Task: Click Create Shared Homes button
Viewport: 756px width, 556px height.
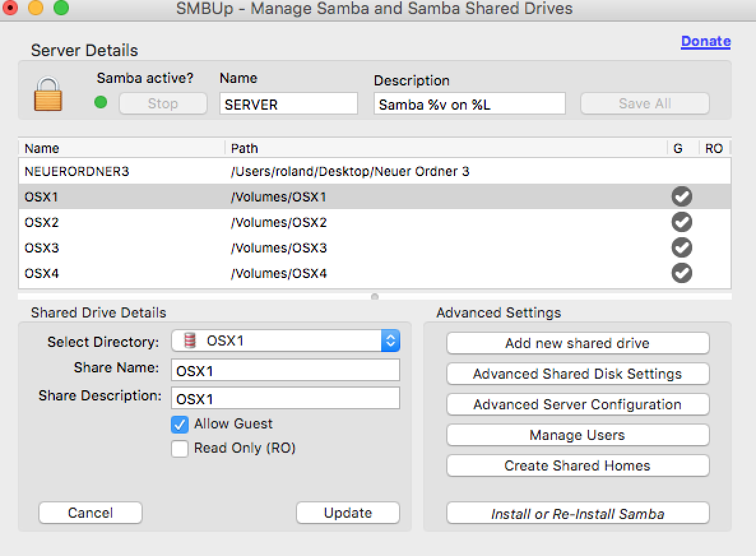Action: click(x=578, y=465)
